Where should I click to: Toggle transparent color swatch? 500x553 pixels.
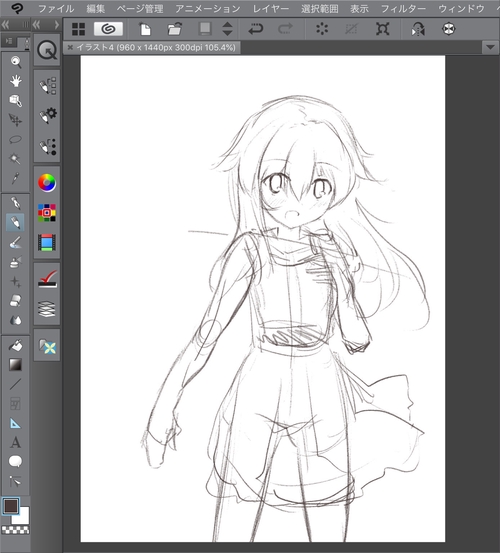[16, 529]
